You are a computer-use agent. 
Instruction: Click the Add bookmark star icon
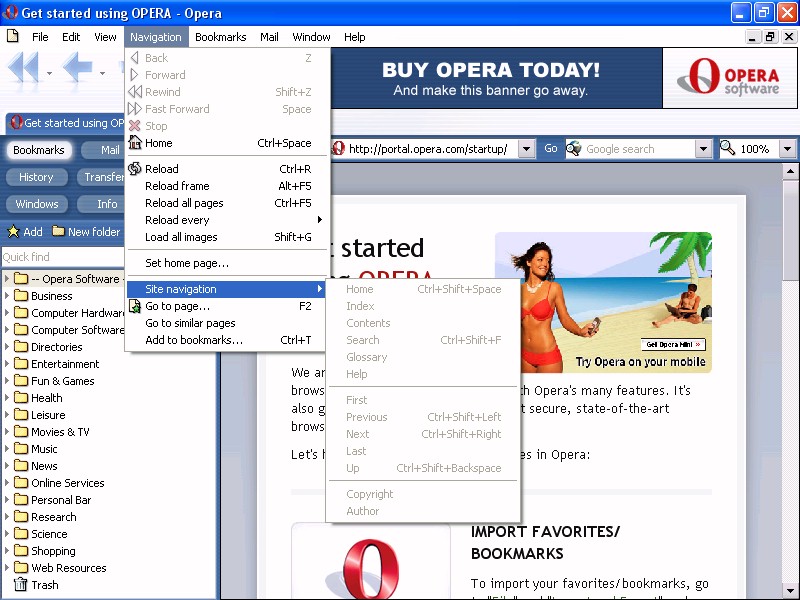13,232
